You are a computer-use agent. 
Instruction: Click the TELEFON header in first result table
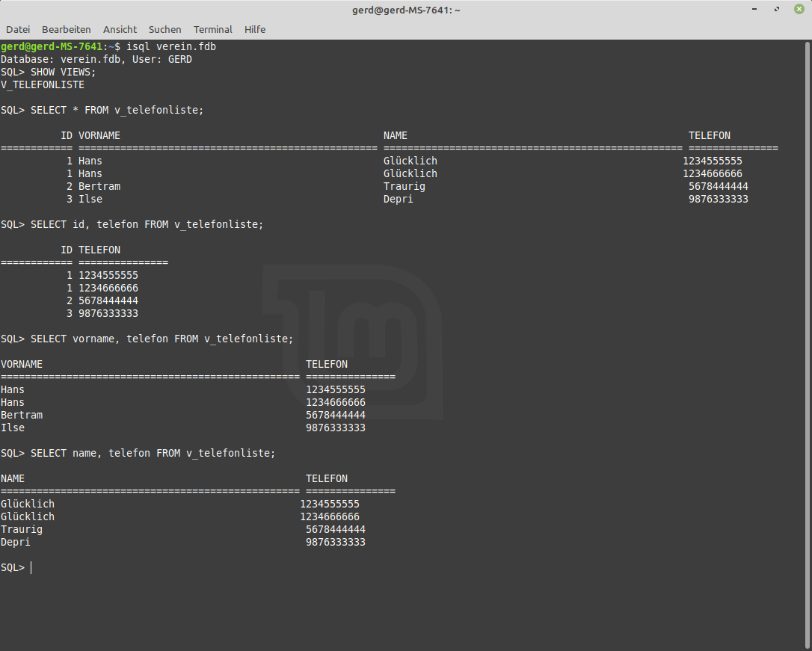[x=710, y=135]
